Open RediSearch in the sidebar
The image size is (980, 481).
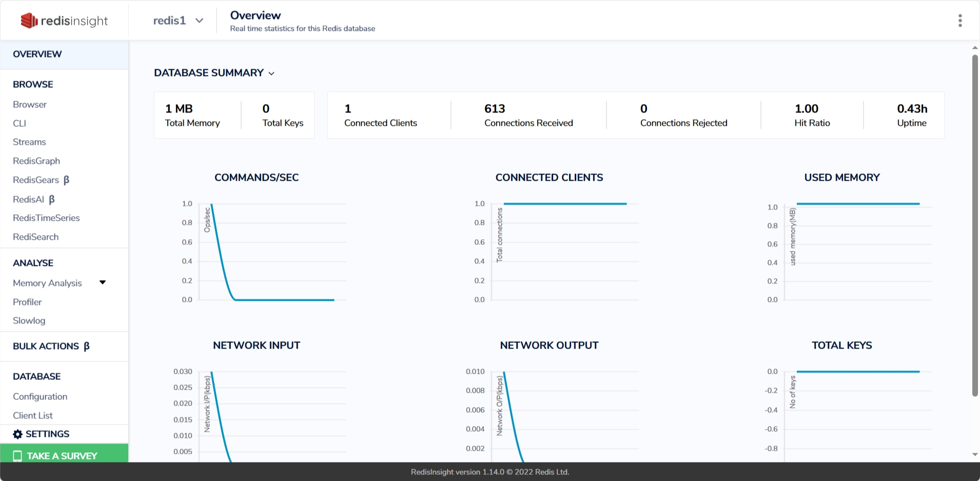pos(36,237)
